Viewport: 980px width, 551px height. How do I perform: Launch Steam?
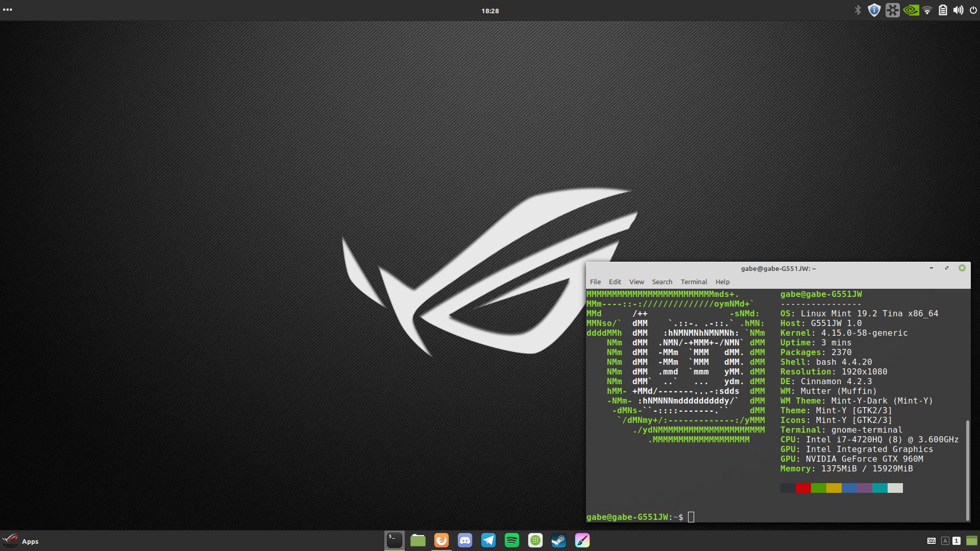click(559, 540)
